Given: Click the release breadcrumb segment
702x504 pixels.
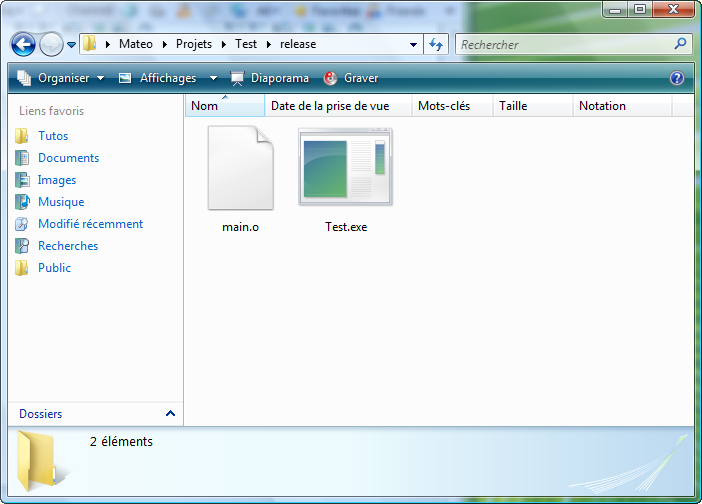Looking at the screenshot, I should click(x=298, y=44).
